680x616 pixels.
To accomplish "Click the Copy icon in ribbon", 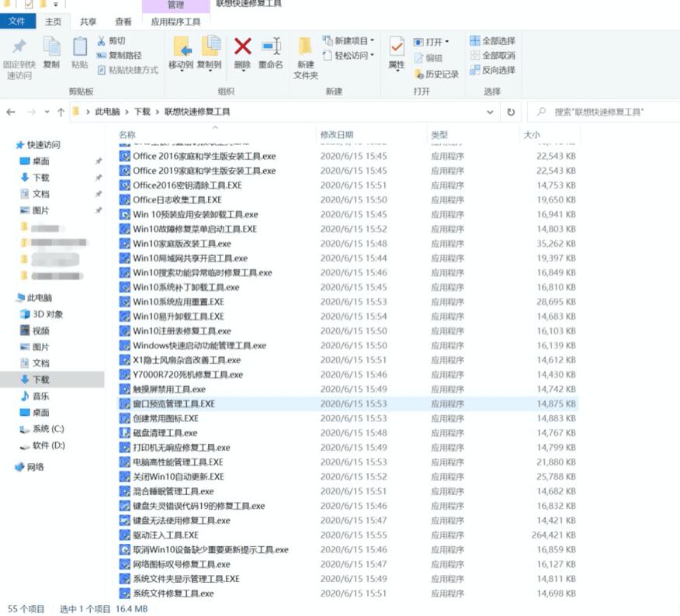I will (x=51, y=47).
